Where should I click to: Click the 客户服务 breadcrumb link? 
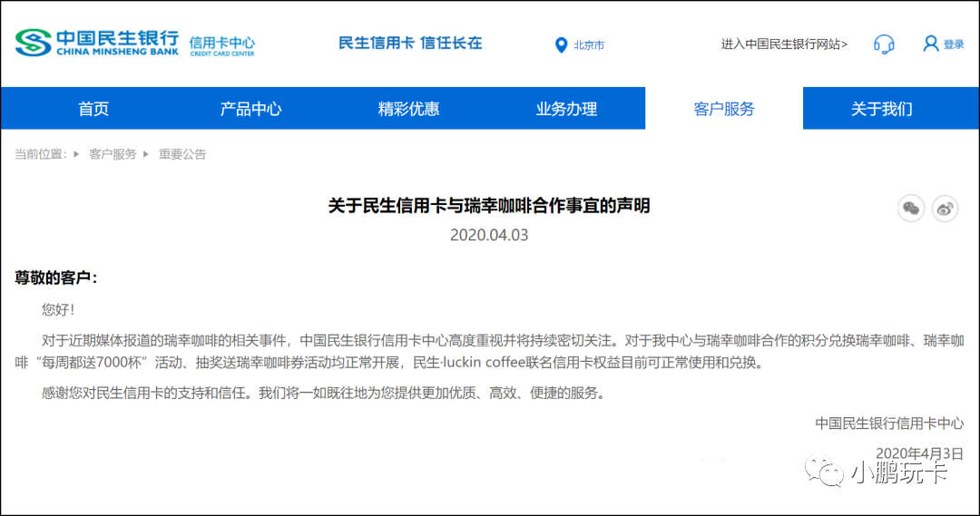pyautogui.click(x=113, y=154)
